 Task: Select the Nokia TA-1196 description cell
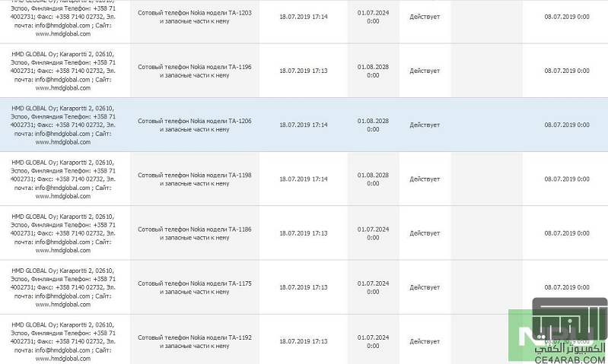click(195, 71)
